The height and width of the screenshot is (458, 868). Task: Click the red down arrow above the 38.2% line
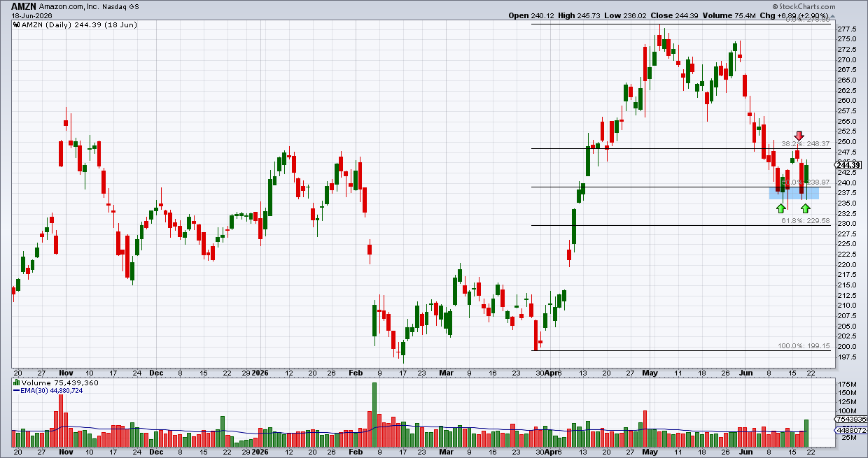[x=799, y=135]
